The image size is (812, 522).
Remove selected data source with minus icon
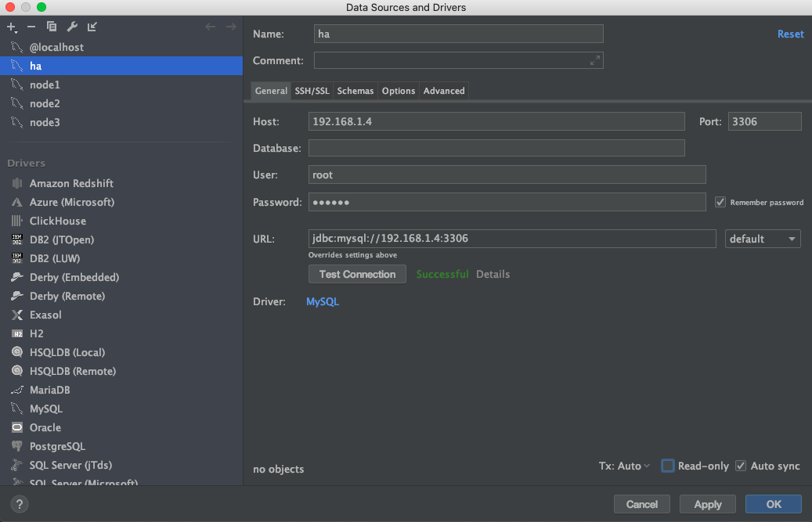click(x=31, y=27)
